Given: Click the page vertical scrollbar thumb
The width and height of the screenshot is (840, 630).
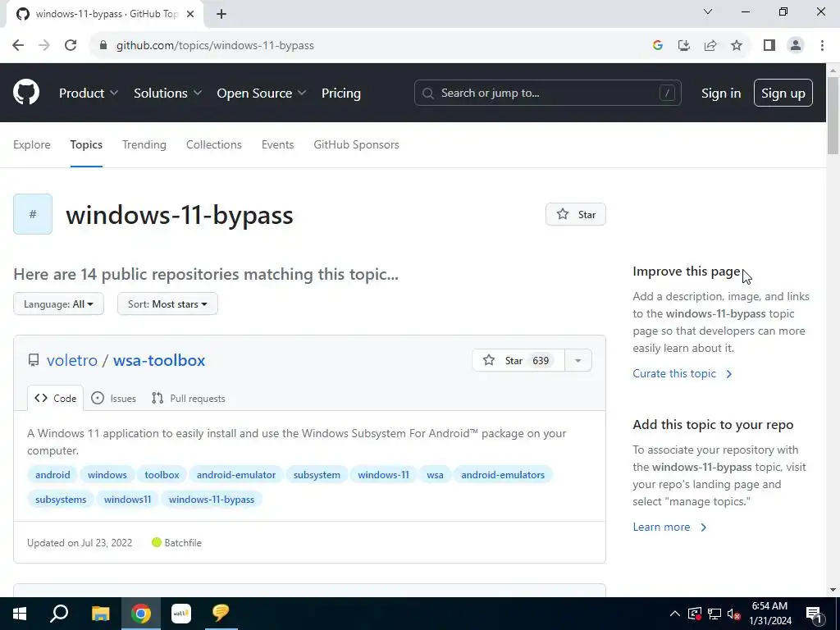Looking at the screenshot, I should pos(833,115).
